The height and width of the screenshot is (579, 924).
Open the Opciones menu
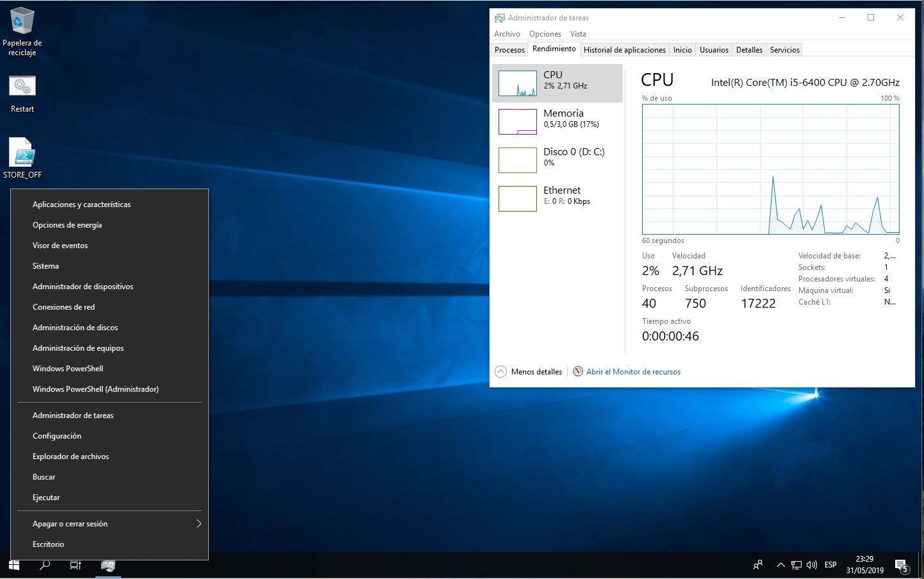pyautogui.click(x=545, y=34)
